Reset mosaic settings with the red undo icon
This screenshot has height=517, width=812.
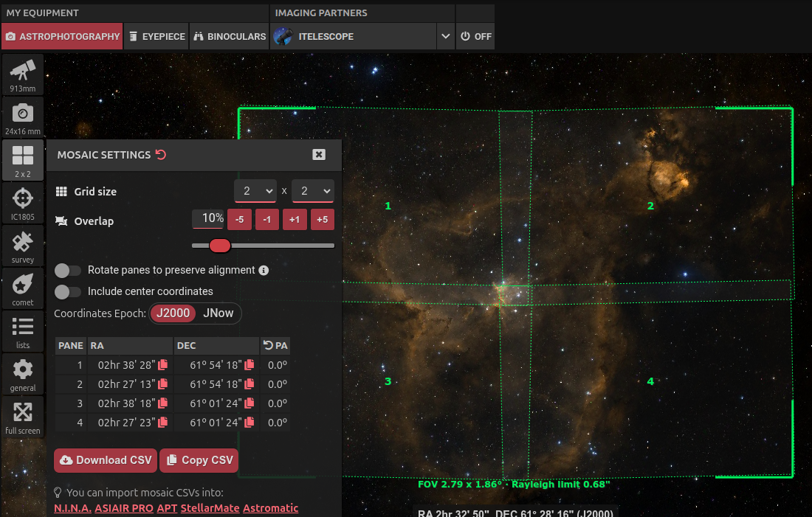coord(161,155)
